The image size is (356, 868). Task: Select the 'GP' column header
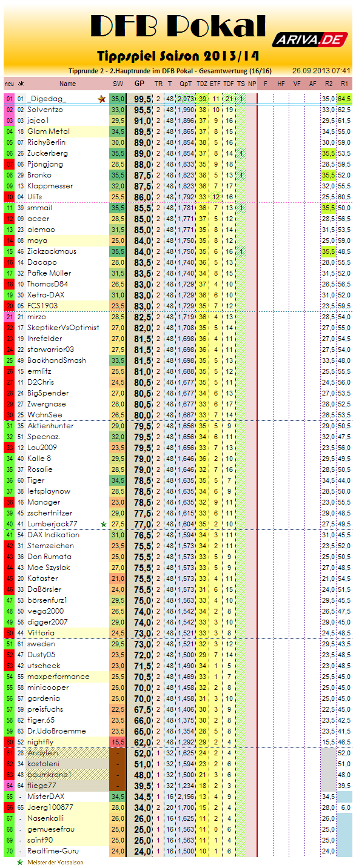tap(139, 84)
